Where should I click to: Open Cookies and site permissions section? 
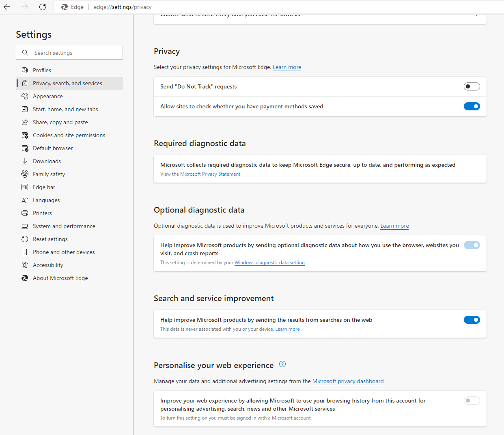[x=69, y=135]
